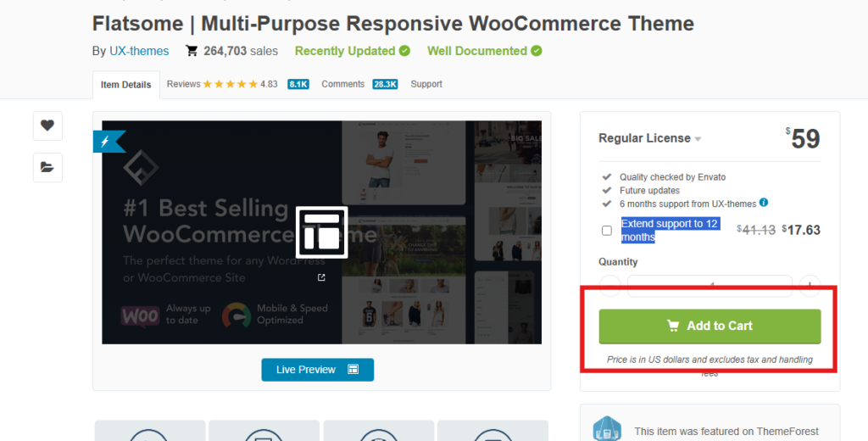Click the ThemeForest featured badge icon
Viewport: 868px width, 441px height.
(607, 430)
